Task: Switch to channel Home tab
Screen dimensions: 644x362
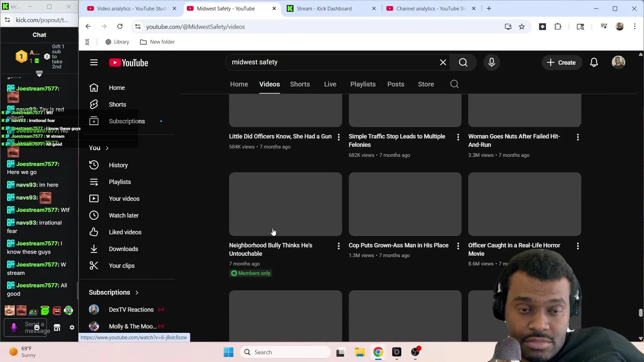Action: pos(239,84)
